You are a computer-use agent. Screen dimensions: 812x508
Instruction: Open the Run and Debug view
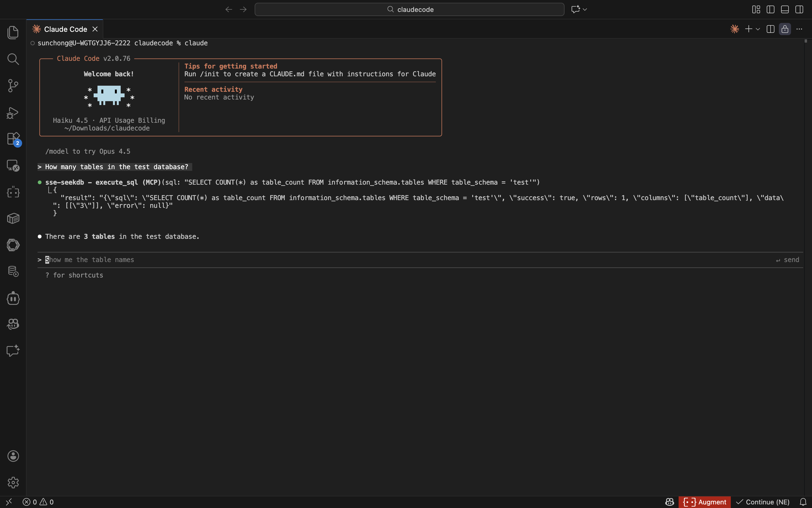coord(13,112)
